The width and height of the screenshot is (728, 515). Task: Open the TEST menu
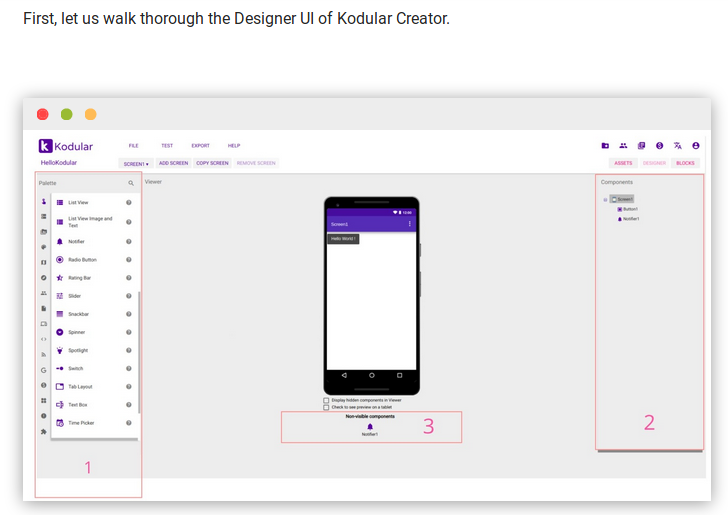tap(167, 146)
